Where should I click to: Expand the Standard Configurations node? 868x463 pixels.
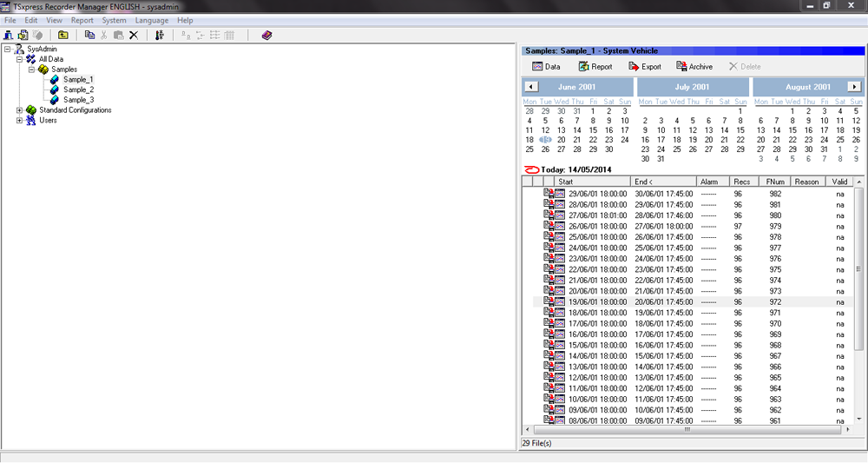(x=20, y=110)
